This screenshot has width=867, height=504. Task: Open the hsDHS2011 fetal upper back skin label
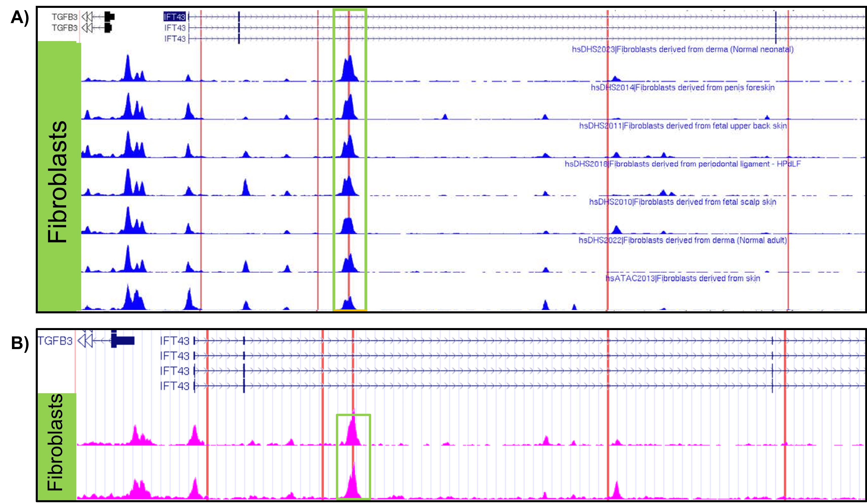[x=683, y=126]
